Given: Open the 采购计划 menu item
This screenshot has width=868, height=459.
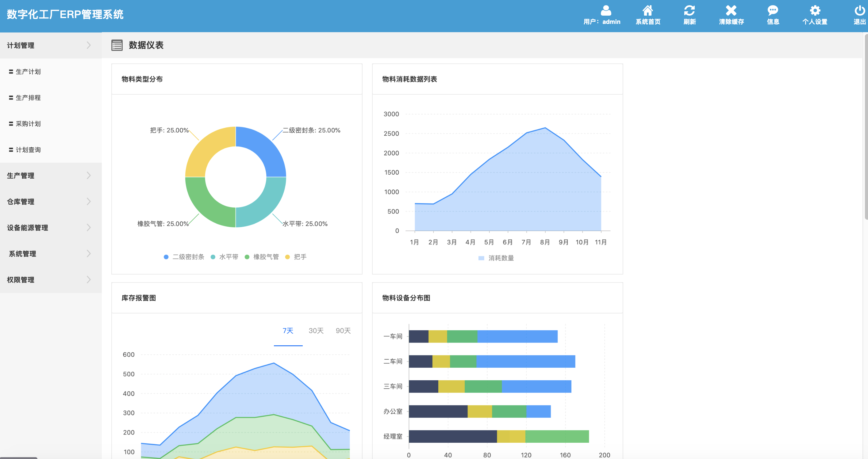Looking at the screenshot, I should 51,124.
